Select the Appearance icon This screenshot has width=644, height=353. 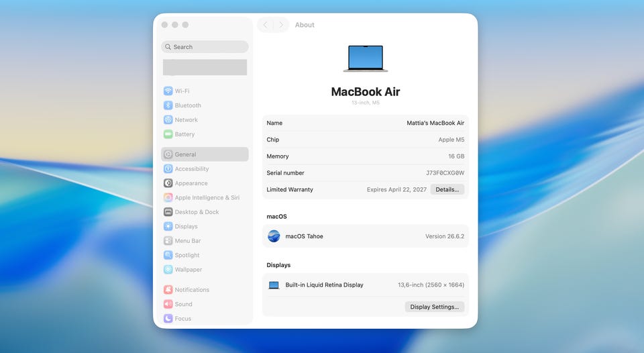(168, 183)
